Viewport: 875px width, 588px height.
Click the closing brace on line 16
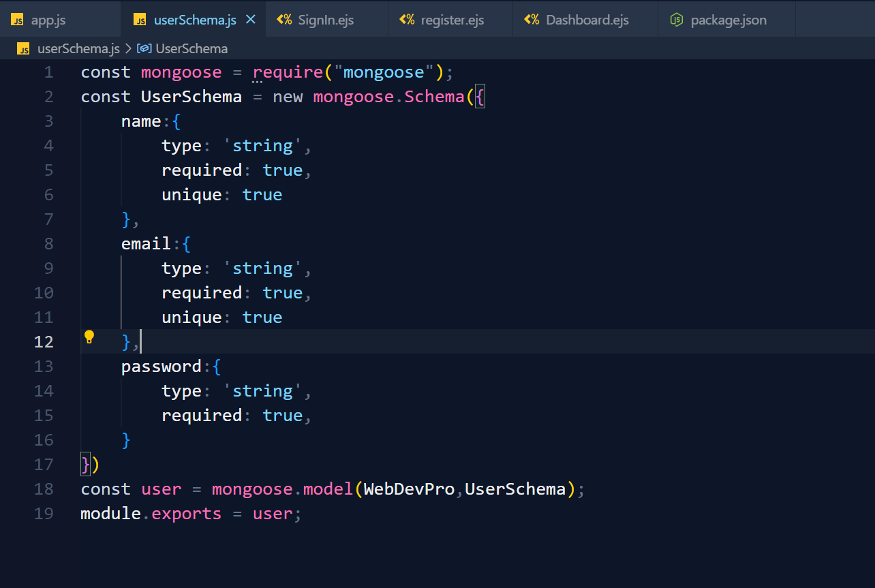[126, 440]
